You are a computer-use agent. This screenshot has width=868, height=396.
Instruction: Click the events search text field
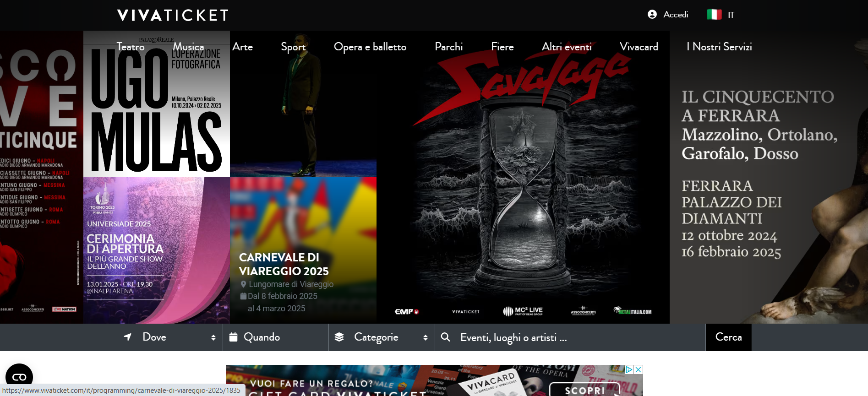[x=568, y=337]
